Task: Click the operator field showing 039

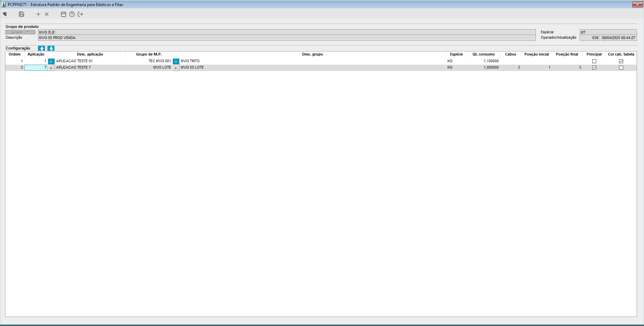Action: [x=590, y=38]
